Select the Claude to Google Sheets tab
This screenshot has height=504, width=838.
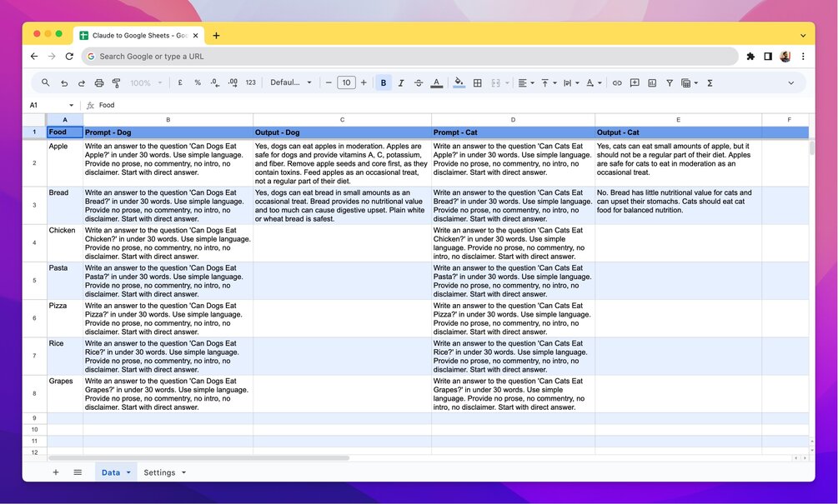pos(139,36)
